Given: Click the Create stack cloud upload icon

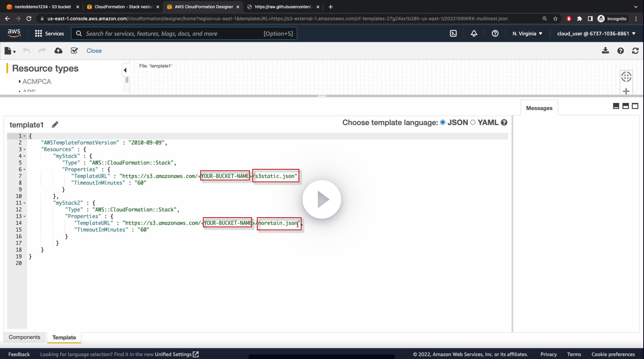Looking at the screenshot, I should click(58, 51).
